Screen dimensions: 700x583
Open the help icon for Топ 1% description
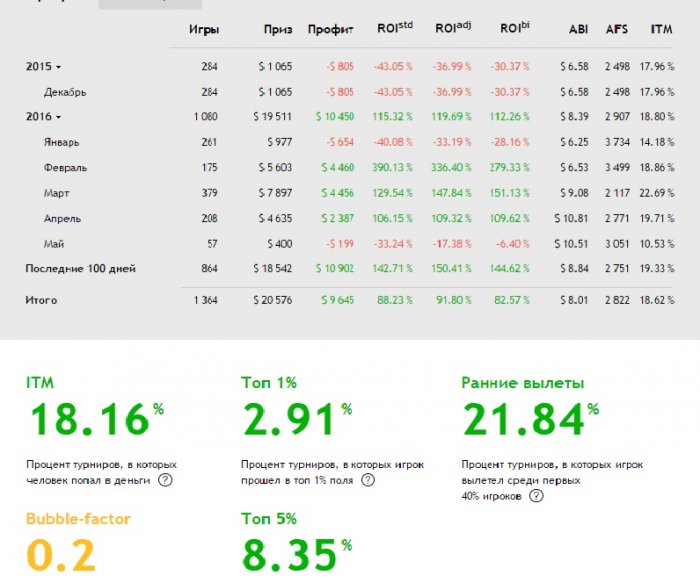(x=367, y=480)
